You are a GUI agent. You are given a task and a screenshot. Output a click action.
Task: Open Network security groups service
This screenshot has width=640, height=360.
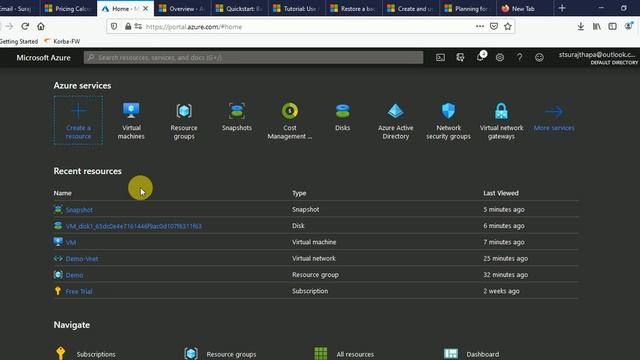point(448,120)
